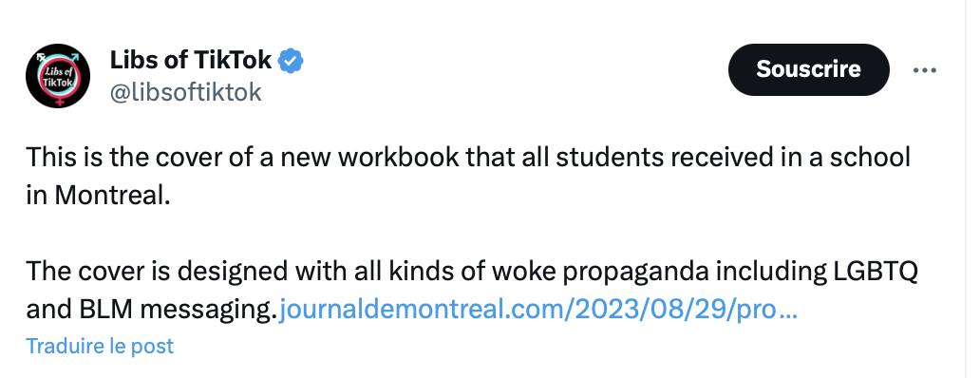Subscribe to Libs of TikTok account
Viewport: 980px width, 378px height.
coord(808,69)
